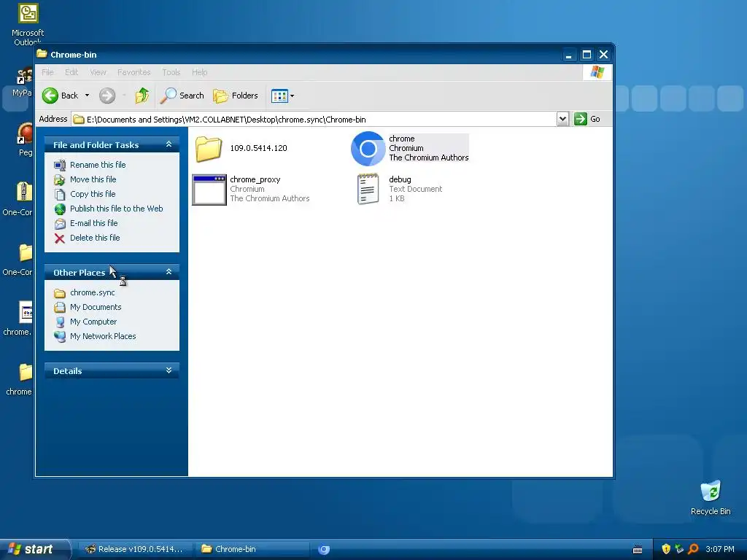This screenshot has height=560, width=747.
Task: Click the red X delete icon
Action: (60, 238)
